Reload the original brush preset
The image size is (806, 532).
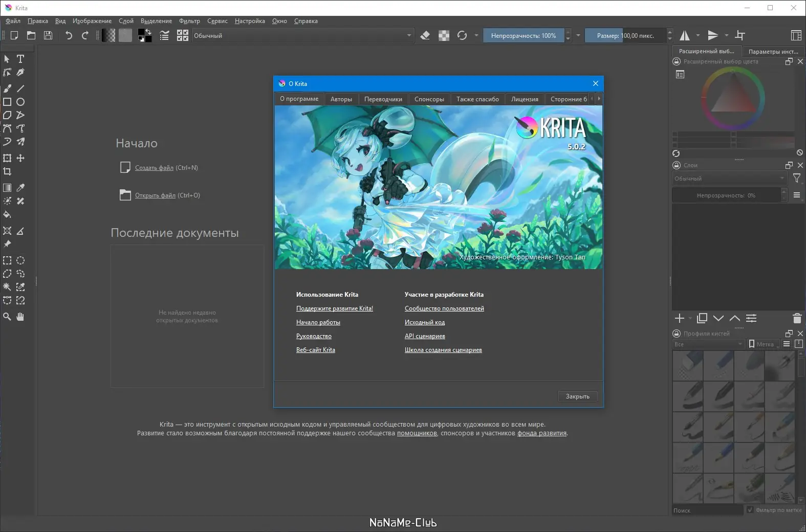click(x=462, y=35)
